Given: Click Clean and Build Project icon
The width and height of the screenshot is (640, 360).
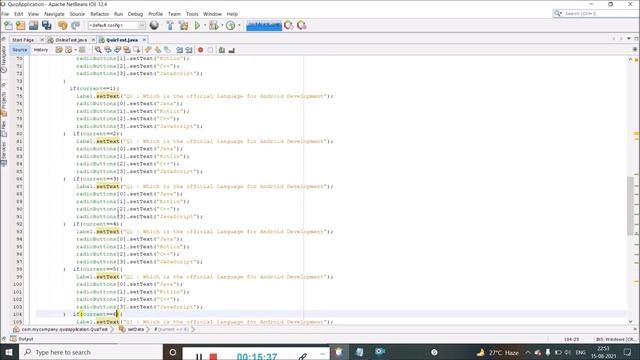Looking at the screenshot, I should click(x=184, y=25).
